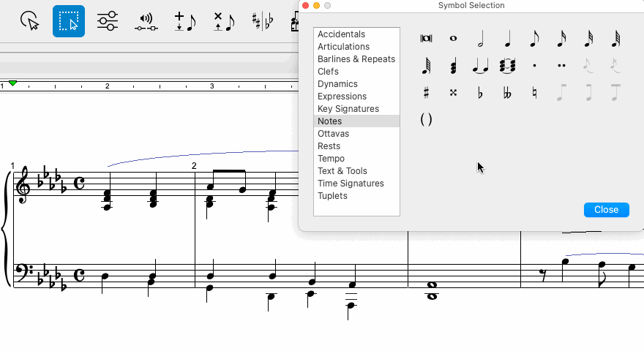Pick the quarter note symbol
The height and width of the screenshot is (351, 644).
pos(507,39)
